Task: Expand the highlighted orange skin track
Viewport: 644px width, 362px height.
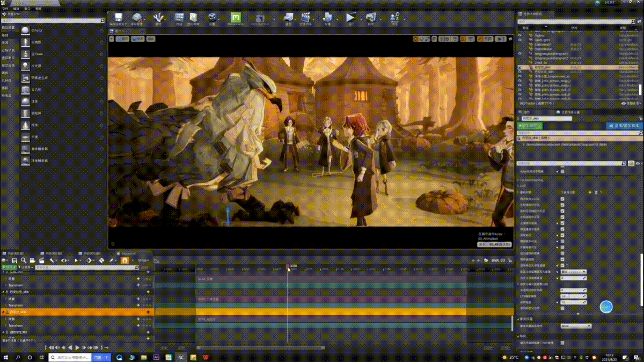Action: [3, 312]
